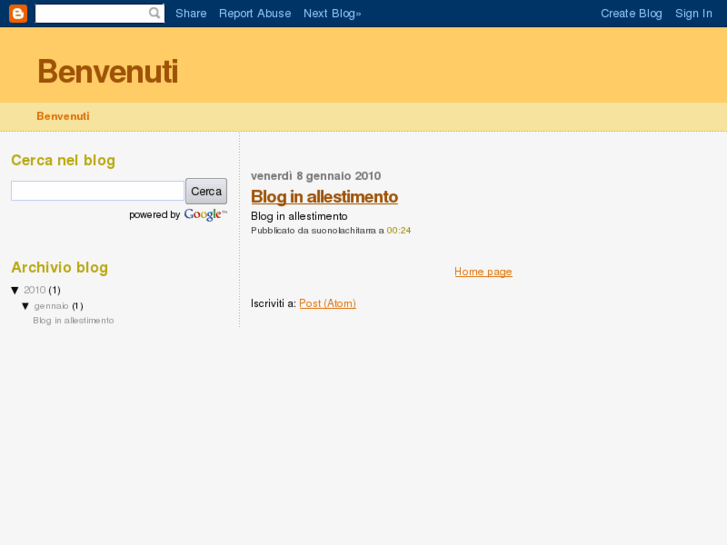Click the 00:24 post timestamp link
Screen dimensions: 727x545
click(399, 231)
